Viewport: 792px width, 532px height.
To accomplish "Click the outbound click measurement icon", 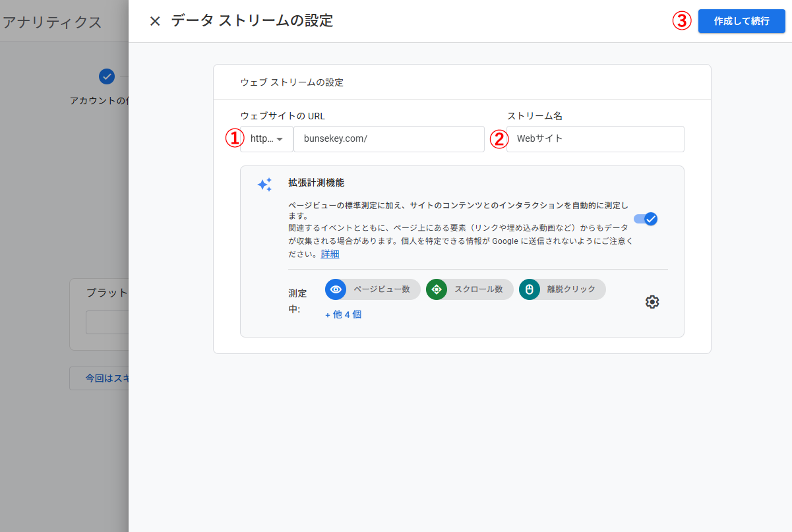I will pos(529,289).
